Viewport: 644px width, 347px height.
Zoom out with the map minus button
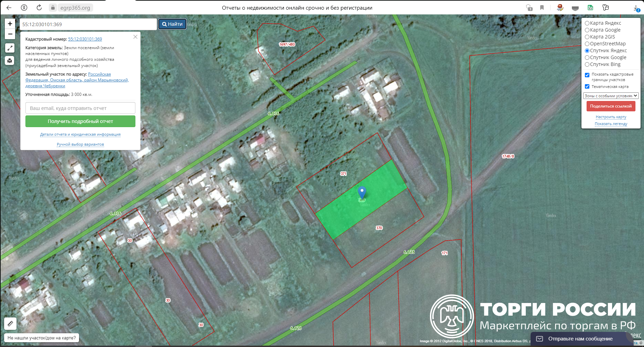click(10, 34)
